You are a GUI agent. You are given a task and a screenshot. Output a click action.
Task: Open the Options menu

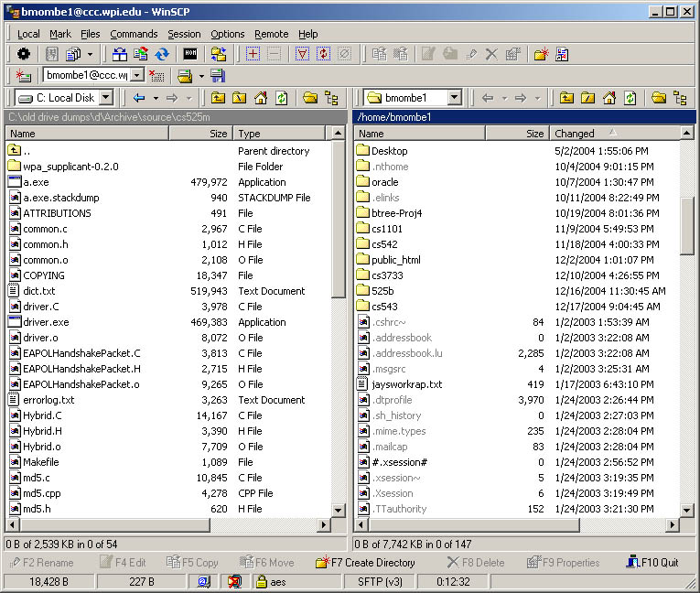228,34
